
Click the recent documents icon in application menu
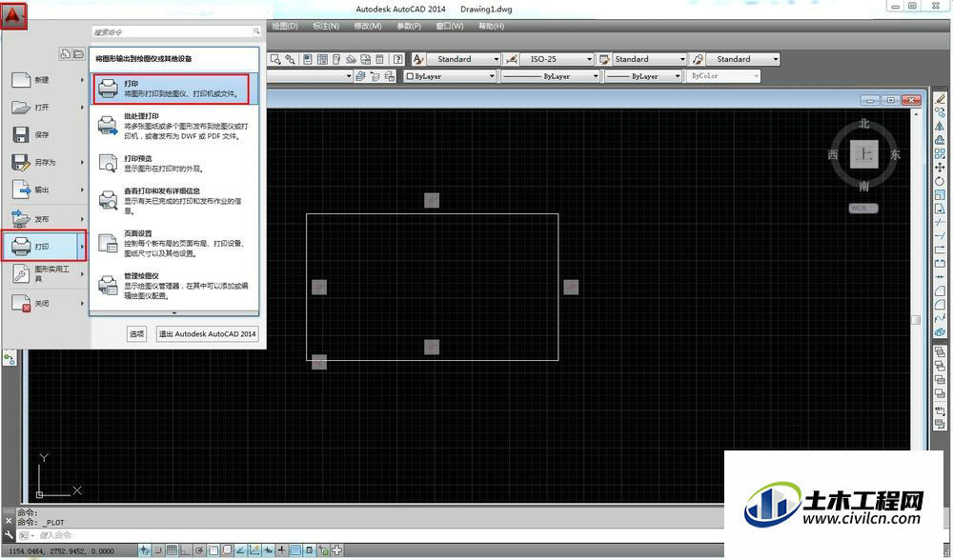click(x=65, y=54)
